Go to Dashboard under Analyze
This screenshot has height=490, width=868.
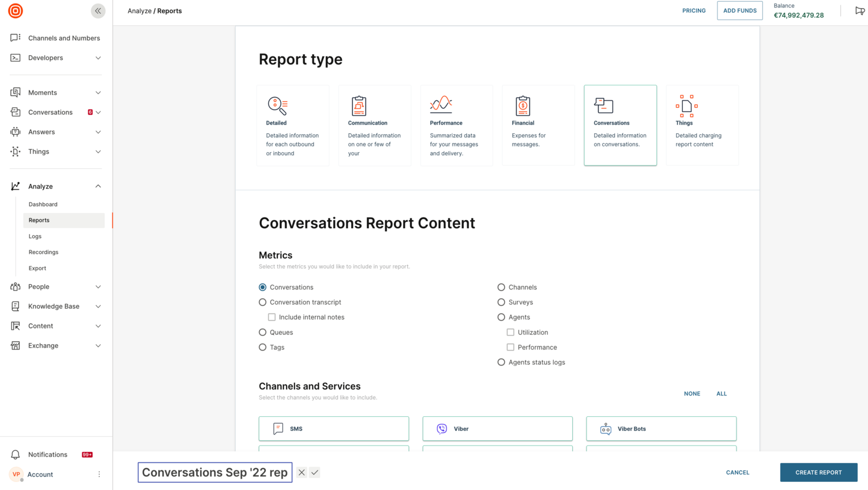[x=43, y=204]
